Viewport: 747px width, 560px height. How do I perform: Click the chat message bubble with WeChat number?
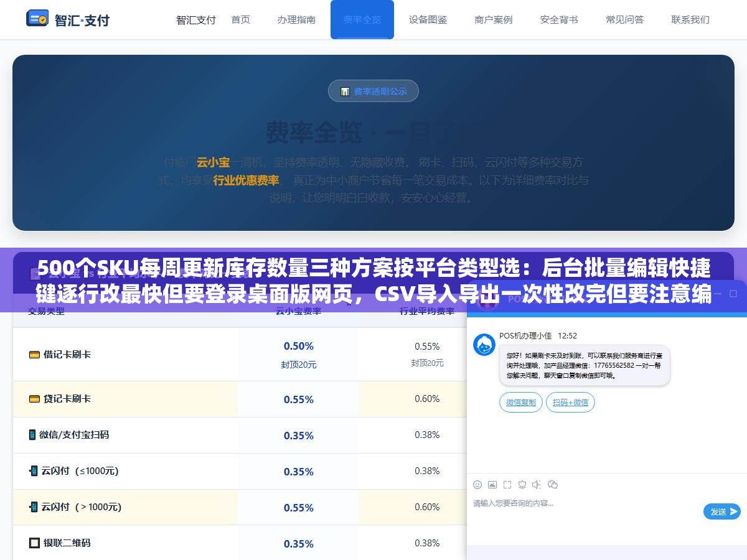[x=585, y=366]
